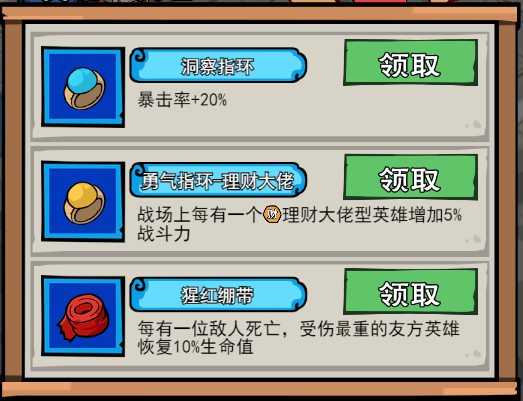
Task: Click the yellow gem ring icon
Action: 83,202
